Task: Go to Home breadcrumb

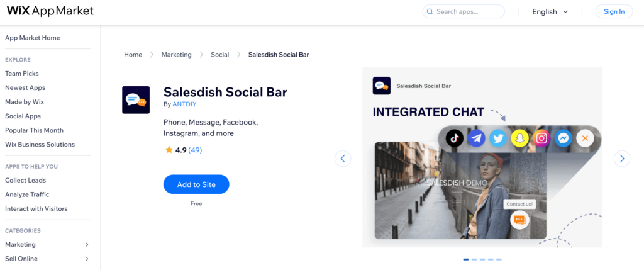Action: coord(133,55)
